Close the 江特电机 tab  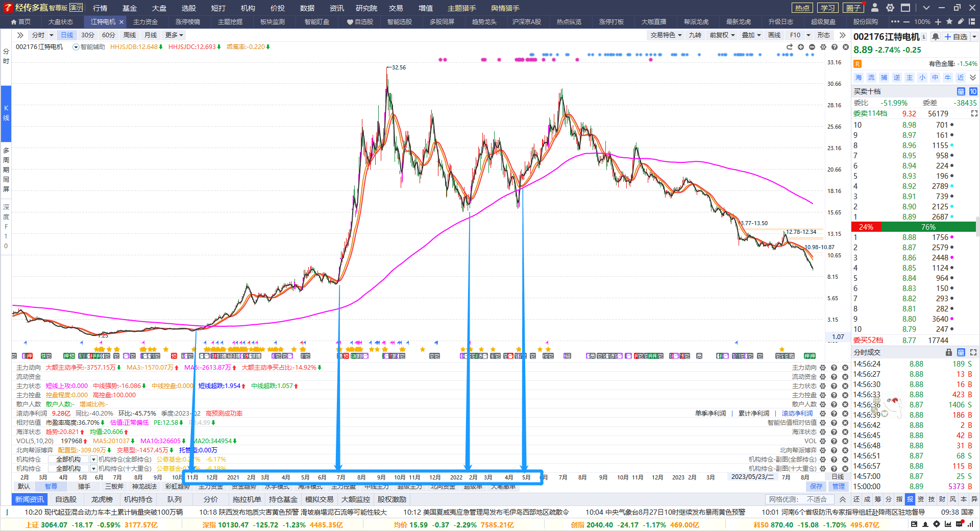pyautogui.click(x=121, y=22)
